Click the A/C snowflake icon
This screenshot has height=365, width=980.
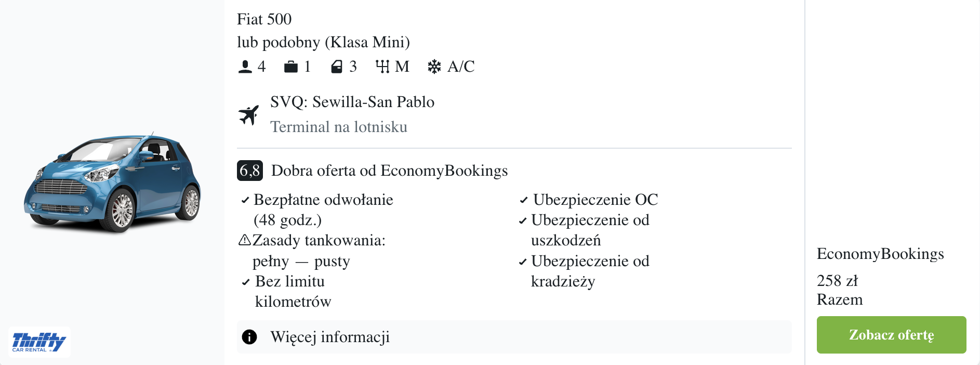[434, 67]
